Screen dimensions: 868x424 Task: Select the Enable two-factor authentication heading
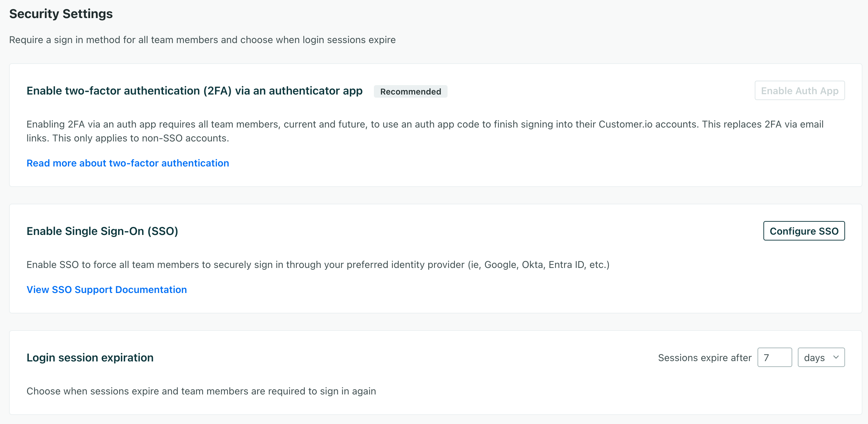[194, 91]
